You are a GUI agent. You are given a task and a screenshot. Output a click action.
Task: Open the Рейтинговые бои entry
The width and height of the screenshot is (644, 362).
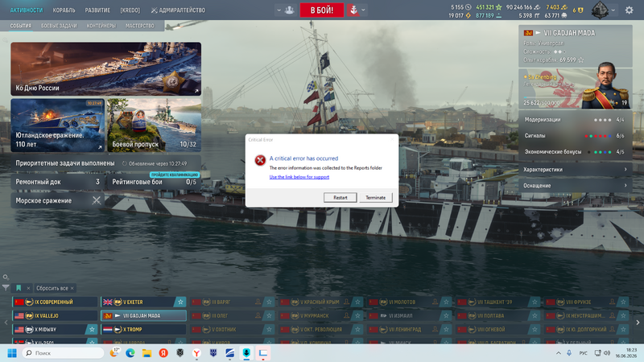pos(154,182)
